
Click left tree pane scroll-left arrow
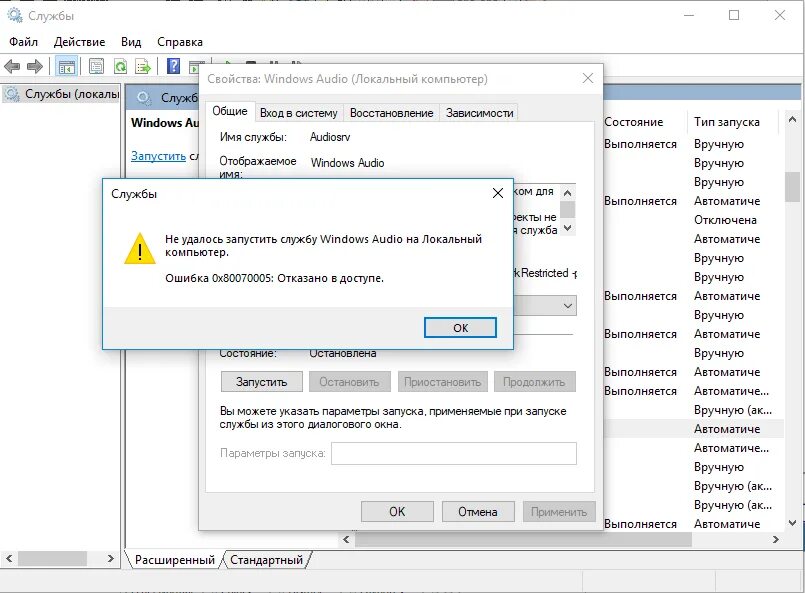(9, 558)
